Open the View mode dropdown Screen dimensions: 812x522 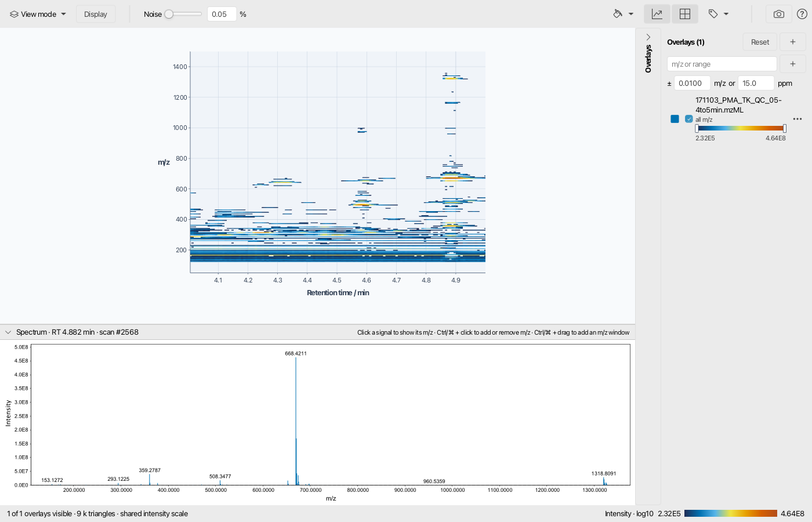click(38, 14)
